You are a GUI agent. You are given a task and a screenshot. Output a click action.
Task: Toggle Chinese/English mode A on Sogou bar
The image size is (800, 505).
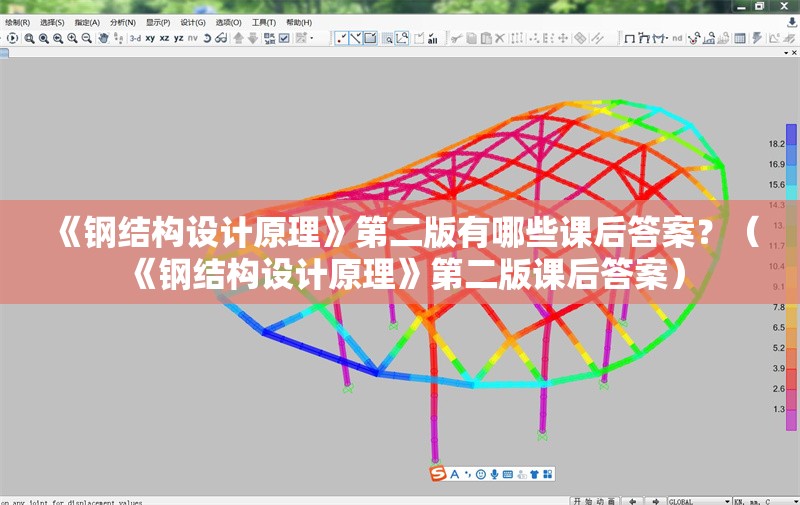tap(455, 474)
